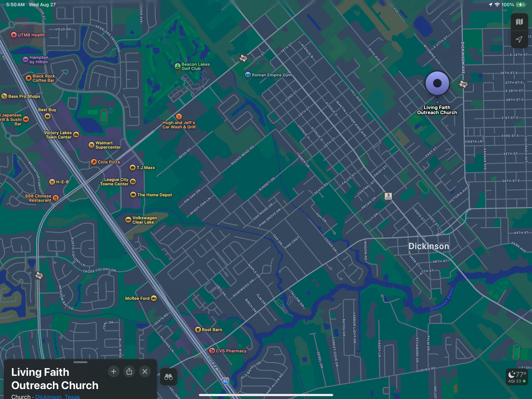Tap the home indicator bar

tap(266, 395)
